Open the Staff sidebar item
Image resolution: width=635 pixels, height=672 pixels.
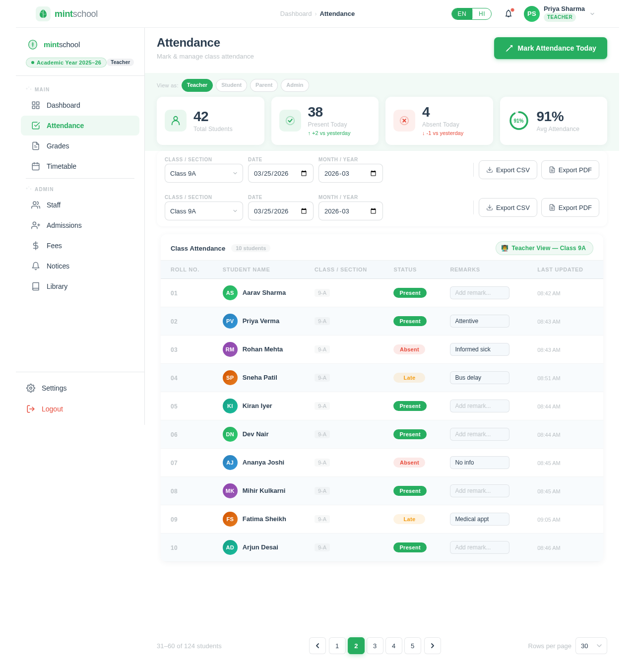point(54,205)
